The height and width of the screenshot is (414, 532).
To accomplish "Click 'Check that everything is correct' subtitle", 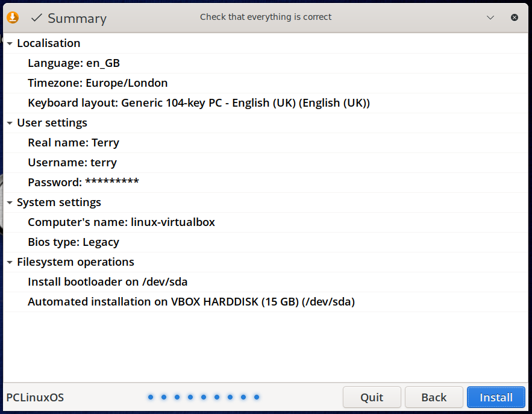I will point(266,17).
